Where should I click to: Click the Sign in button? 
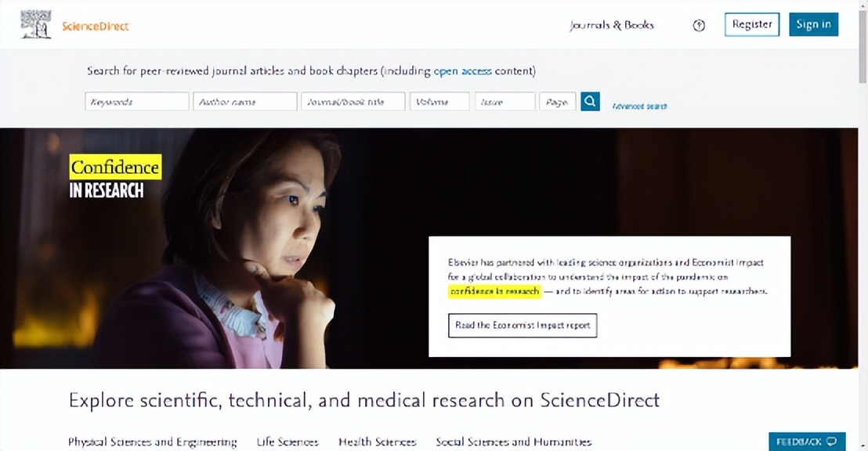pos(813,24)
